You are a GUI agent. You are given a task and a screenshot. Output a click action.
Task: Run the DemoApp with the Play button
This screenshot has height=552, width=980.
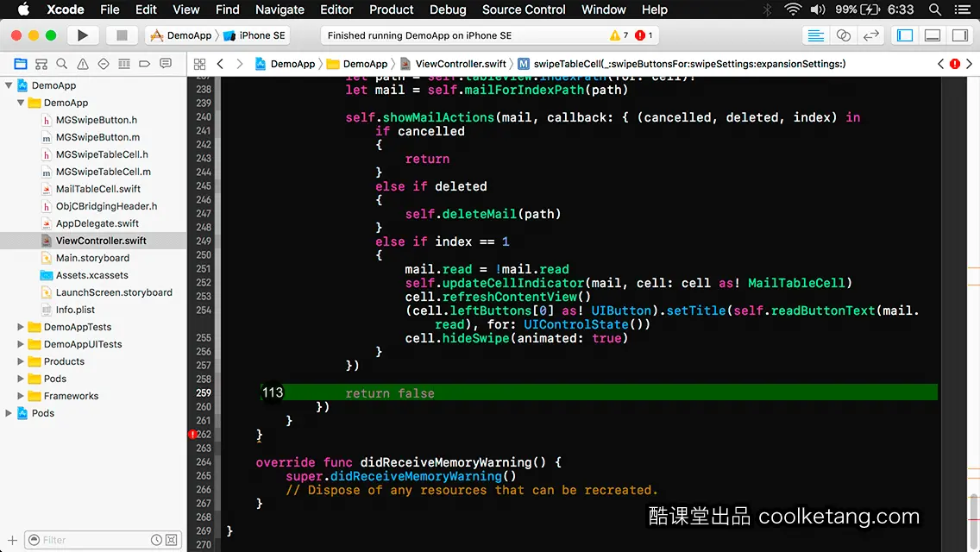point(83,35)
